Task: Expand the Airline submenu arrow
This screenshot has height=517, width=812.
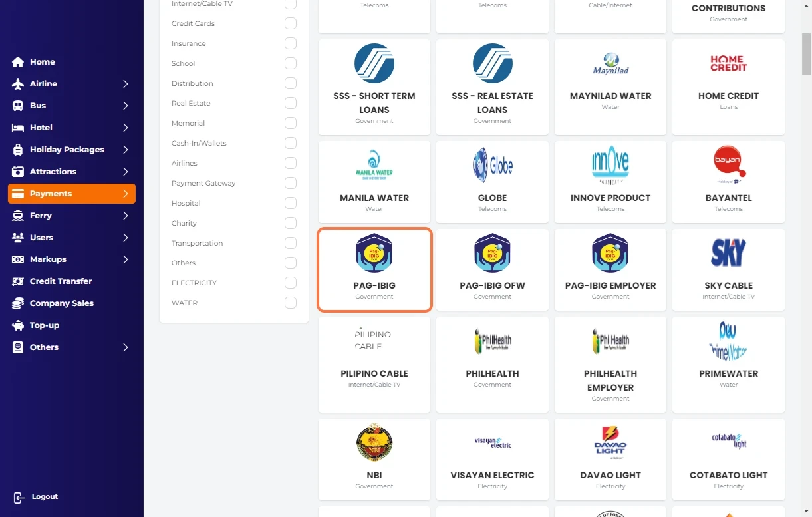Action: tap(125, 84)
